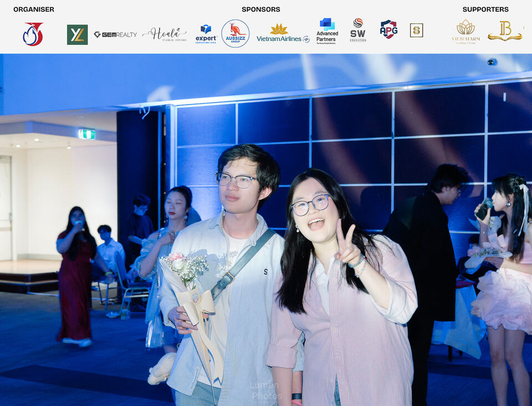Click the Aussizz Group kangaroo logo

(x=236, y=34)
